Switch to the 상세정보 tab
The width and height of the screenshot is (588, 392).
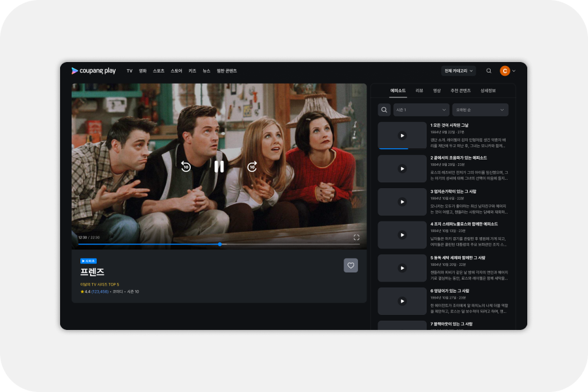(x=488, y=91)
